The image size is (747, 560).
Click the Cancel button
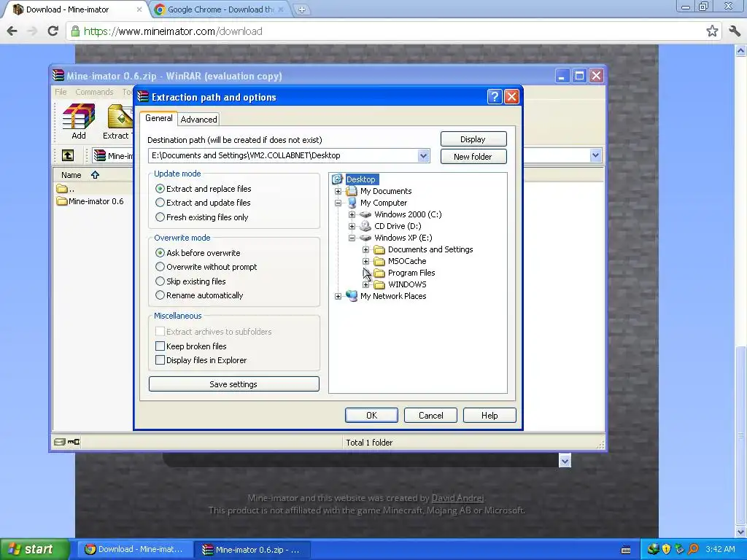pyautogui.click(x=430, y=415)
